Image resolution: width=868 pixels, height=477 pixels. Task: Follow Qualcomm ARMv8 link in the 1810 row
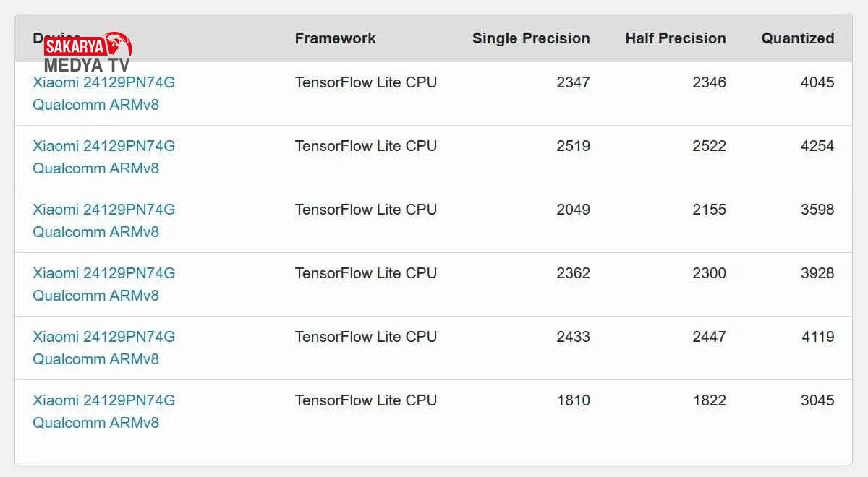95,423
